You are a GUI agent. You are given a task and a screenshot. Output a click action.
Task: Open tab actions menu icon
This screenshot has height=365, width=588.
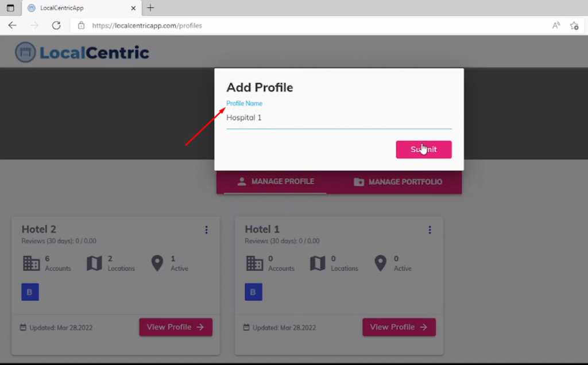[x=10, y=8]
